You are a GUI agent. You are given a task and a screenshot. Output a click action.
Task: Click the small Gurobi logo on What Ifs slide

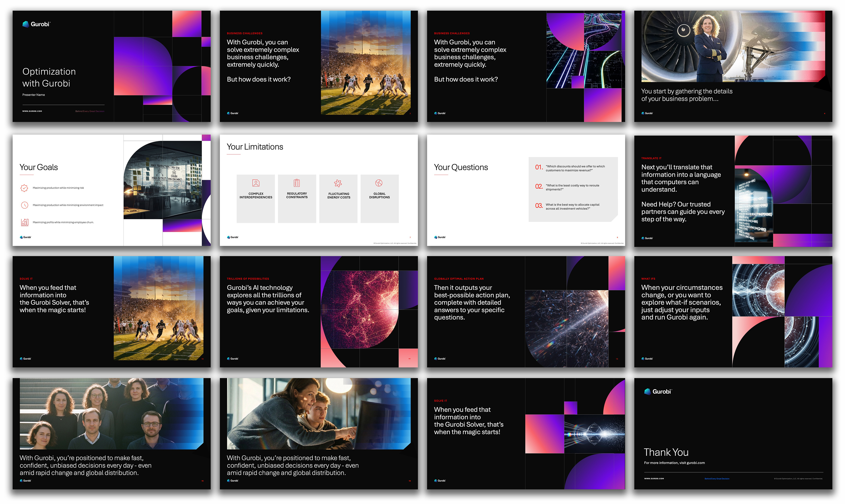point(647,359)
